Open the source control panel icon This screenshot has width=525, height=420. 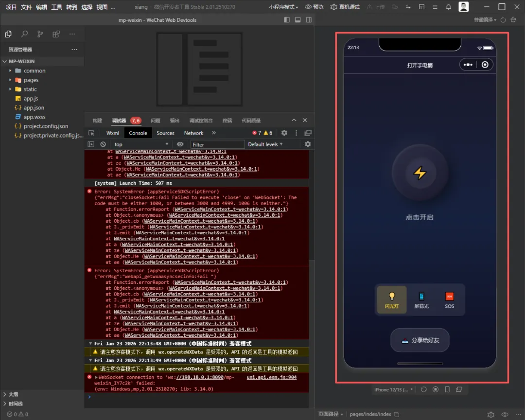tap(40, 34)
